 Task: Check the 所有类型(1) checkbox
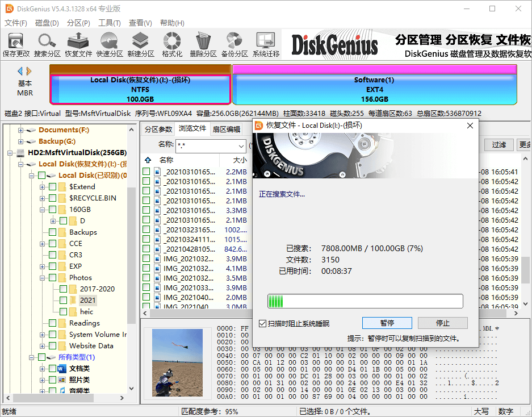pyautogui.click(x=42, y=357)
